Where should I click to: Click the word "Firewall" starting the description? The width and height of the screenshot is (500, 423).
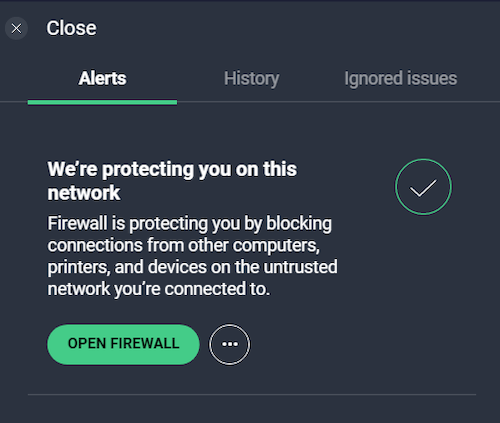click(77, 223)
